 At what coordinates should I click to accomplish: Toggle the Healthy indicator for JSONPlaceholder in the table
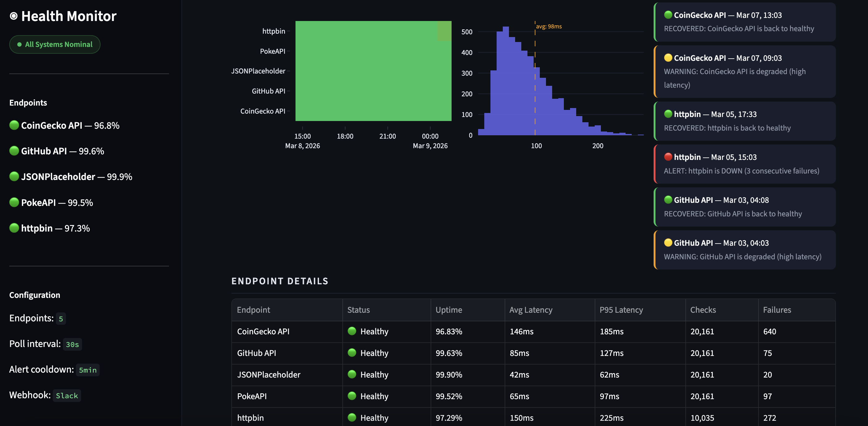point(352,375)
